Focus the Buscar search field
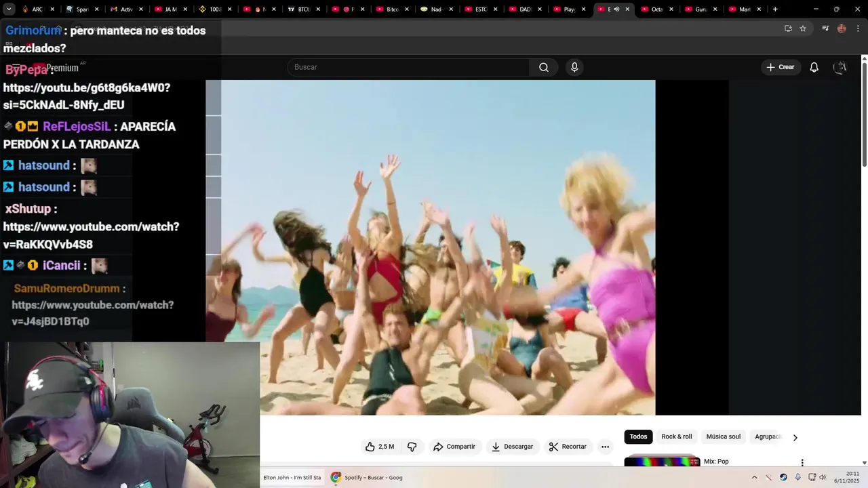 click(408, 67)
